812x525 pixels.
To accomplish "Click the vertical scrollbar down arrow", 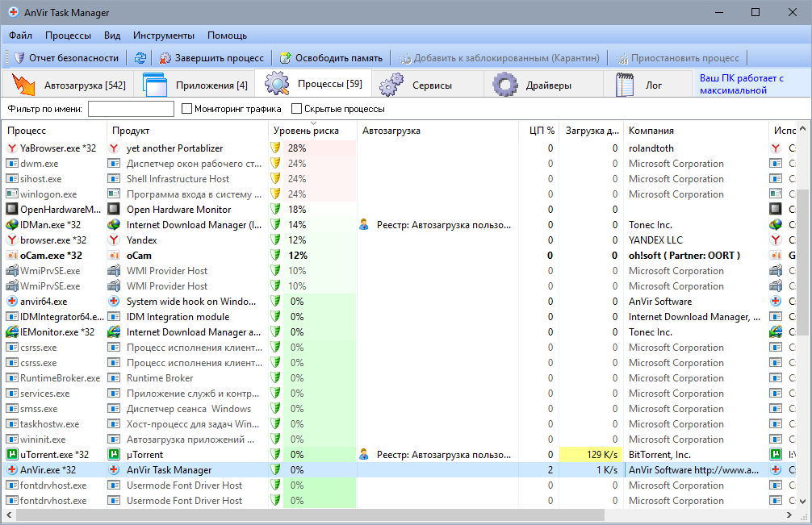I will [x=802, y=501].
